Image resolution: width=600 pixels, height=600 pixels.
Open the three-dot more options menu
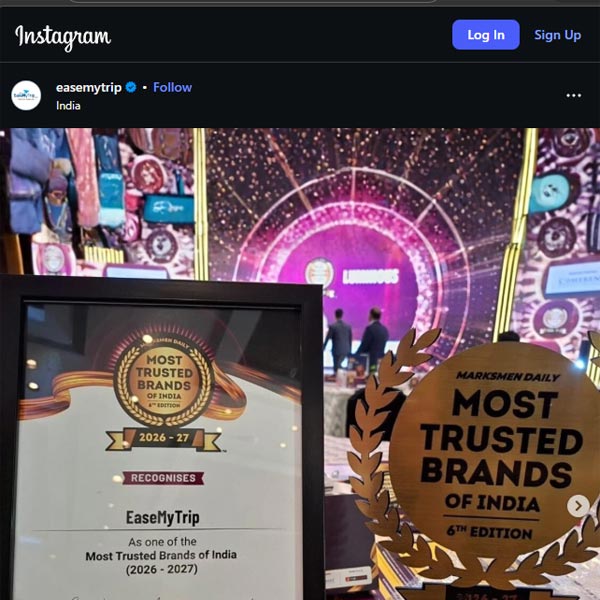[x=574, y=95]
